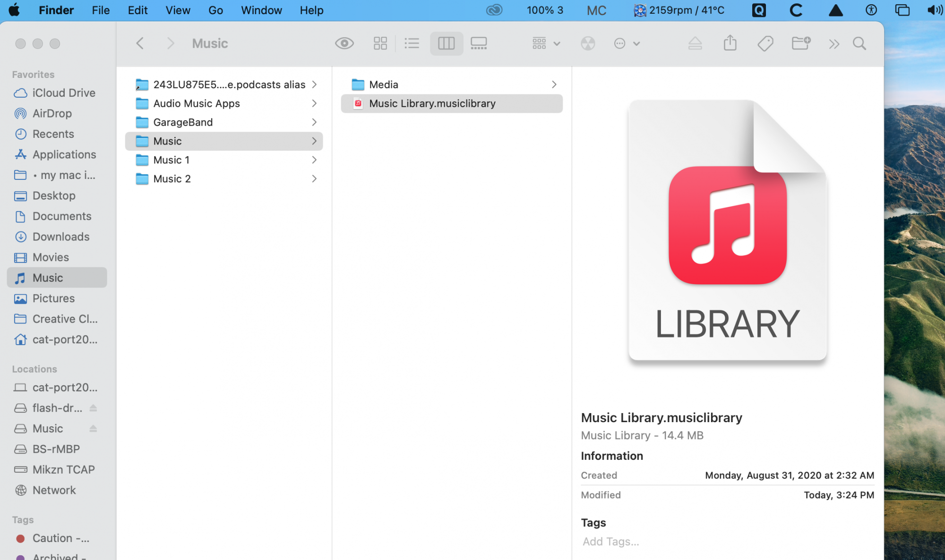This screenshot has width=945, height=560.
Task: Open Recents in the sidebar
Action: click(x=57, y=134)
